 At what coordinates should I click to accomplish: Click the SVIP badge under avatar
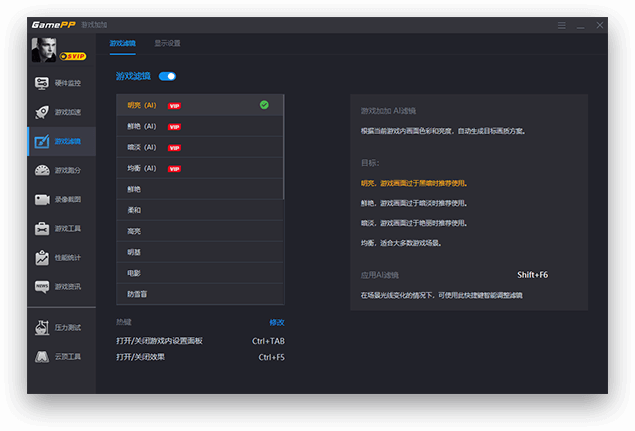pyautogui.click(x=72, y=57)
